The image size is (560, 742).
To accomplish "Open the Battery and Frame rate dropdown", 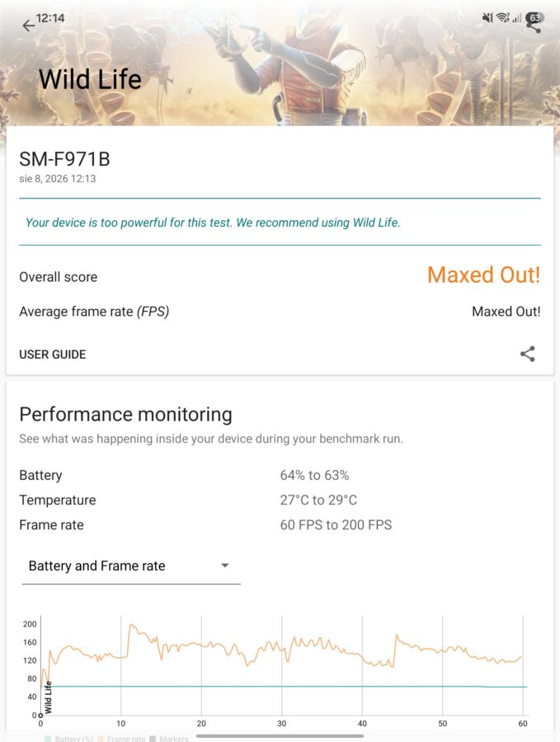I will point(131,566).
